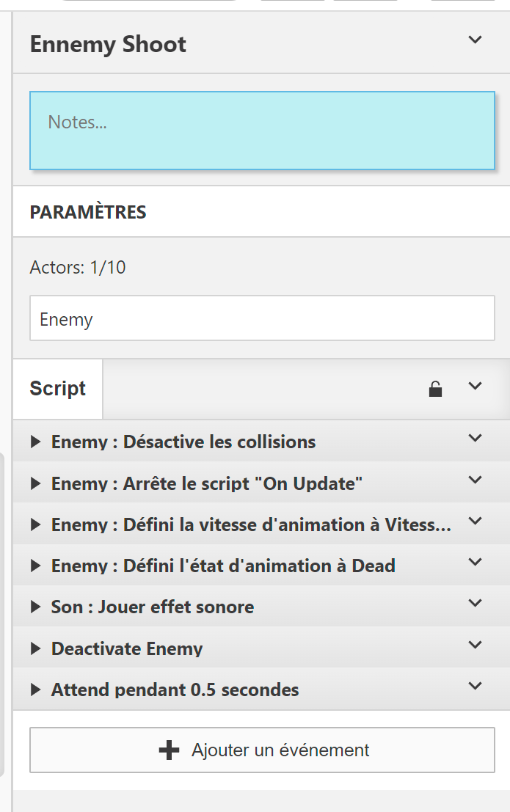This screenshot has width=510, height=812.
Task: Open menu chevron for Jouer effet sonore
Action: (476, 604)
